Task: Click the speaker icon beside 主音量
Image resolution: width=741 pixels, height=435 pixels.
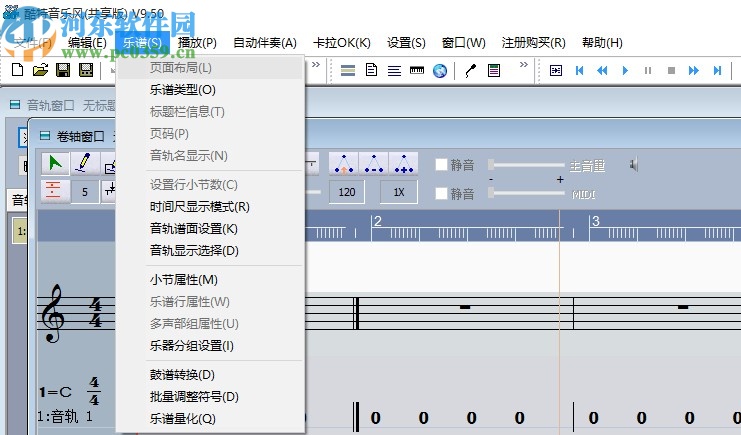Action: pyautogui.click(x=634, y=165)
